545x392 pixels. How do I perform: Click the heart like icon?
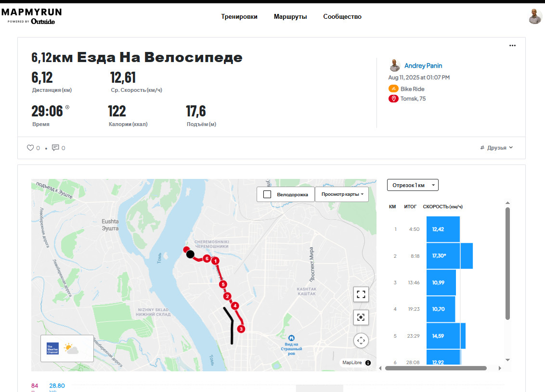click(x=31, y=148)
